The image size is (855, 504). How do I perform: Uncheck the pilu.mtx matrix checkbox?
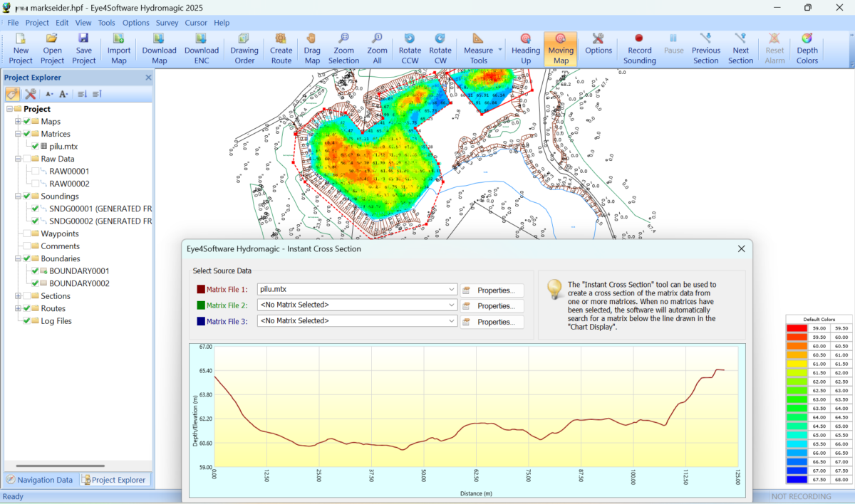coord(35,147)
